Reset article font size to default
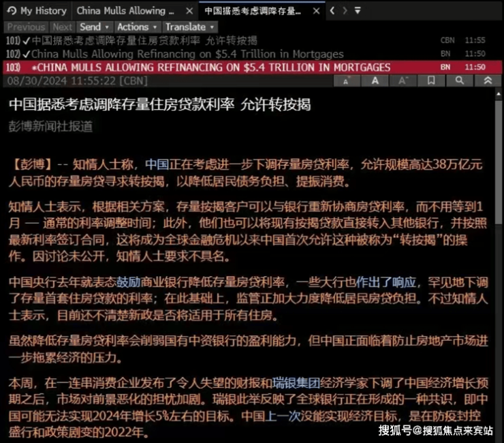Image resolution: width=504 pixels, height=443 pixels. pyautogui.click(x=375, y=80)
